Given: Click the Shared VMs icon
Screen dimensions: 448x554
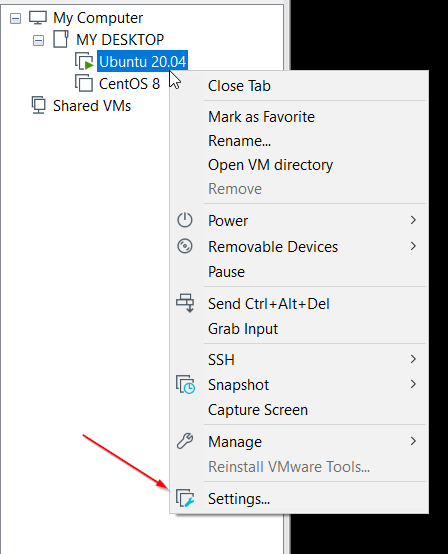Looking at the screenshot, I should point(38,105).
